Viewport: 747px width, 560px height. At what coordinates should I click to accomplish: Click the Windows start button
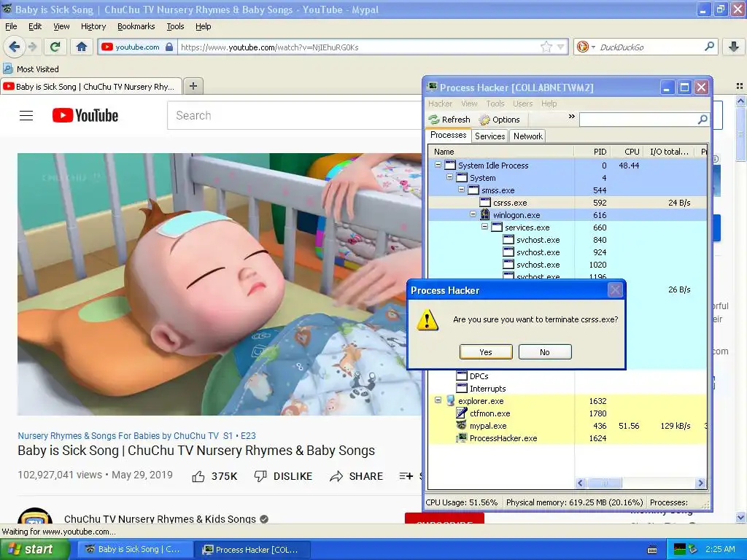(35, 550)
